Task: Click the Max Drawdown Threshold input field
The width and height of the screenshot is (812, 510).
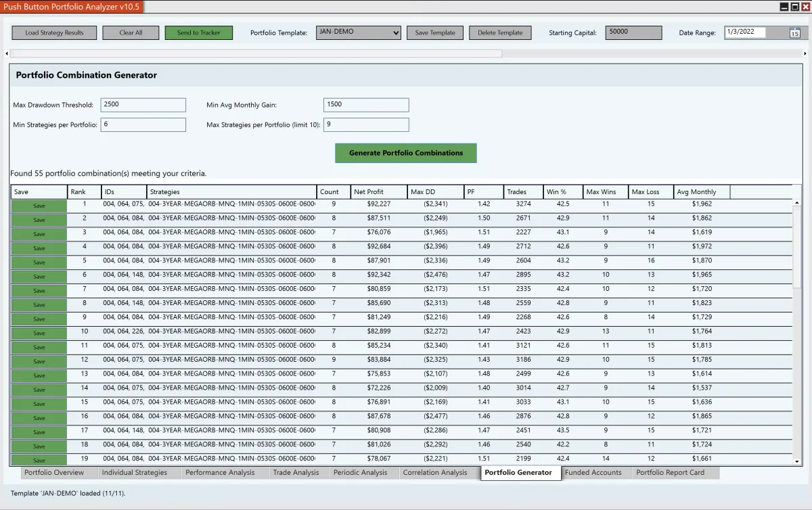Action: 143,105
